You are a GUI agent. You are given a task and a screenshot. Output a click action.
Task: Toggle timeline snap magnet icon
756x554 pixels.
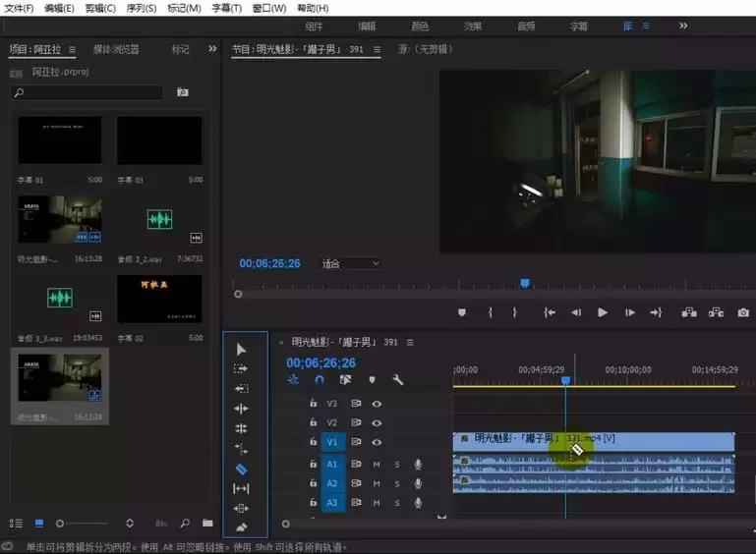pos(320,380)
